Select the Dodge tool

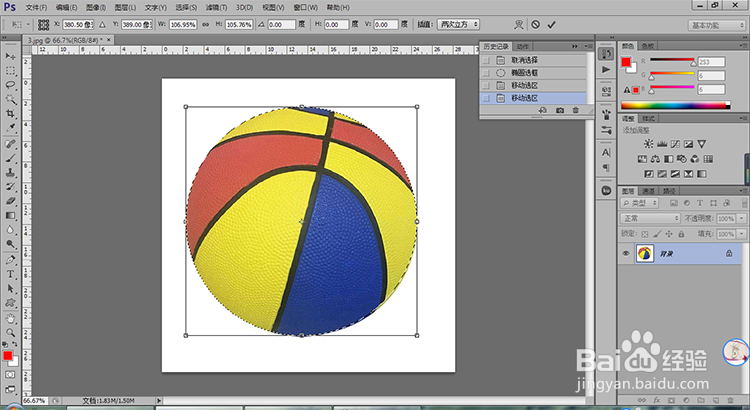tap(10, 244)
